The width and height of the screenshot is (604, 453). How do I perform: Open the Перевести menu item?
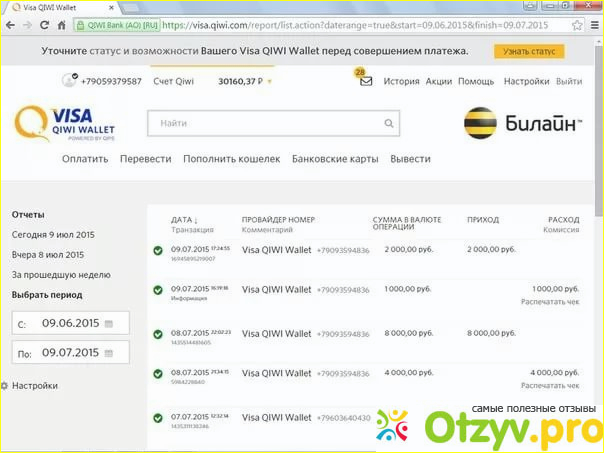pos(145,159)
